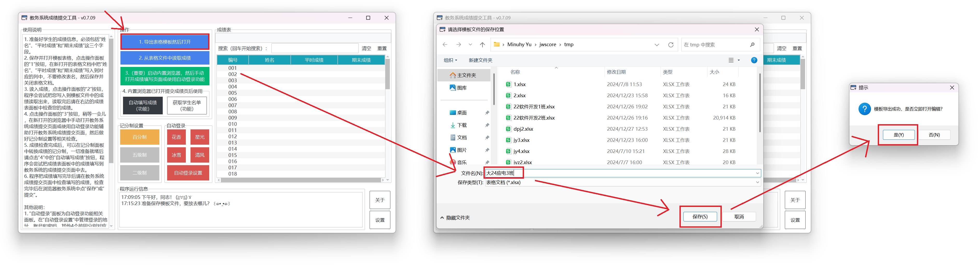Sort files by 修改日期 column
Viewport: 980px width, 265px height.
616,72
